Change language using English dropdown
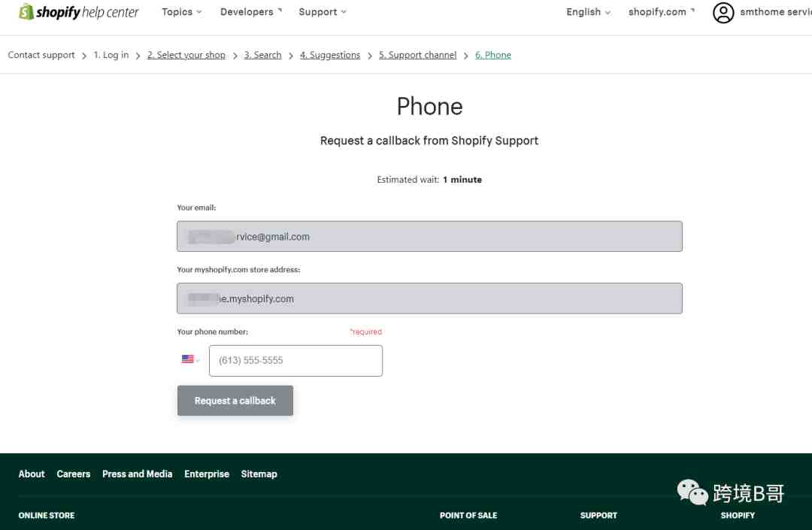Screen dimensions: 812x530 click(588, 12)
